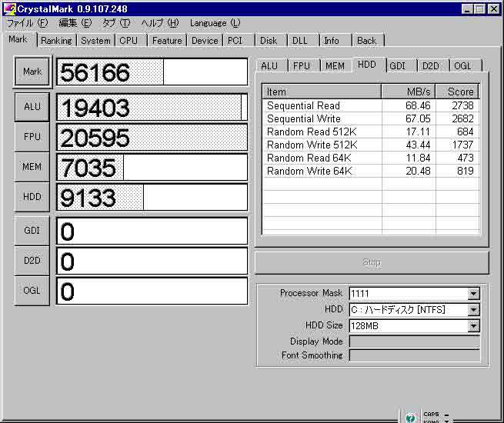Select the Sequential Write row
This screenshot has height=423, width=504.
coord(371,119)
